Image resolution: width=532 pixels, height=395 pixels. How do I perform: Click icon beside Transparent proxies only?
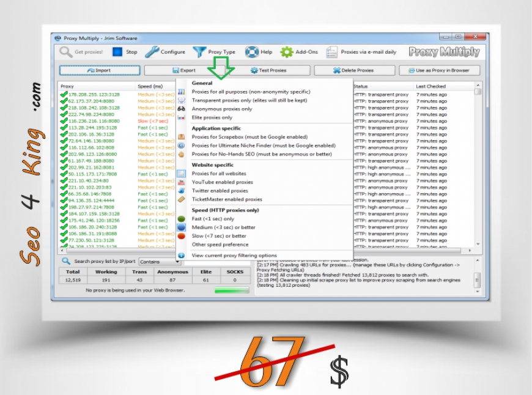coord(182,100)
